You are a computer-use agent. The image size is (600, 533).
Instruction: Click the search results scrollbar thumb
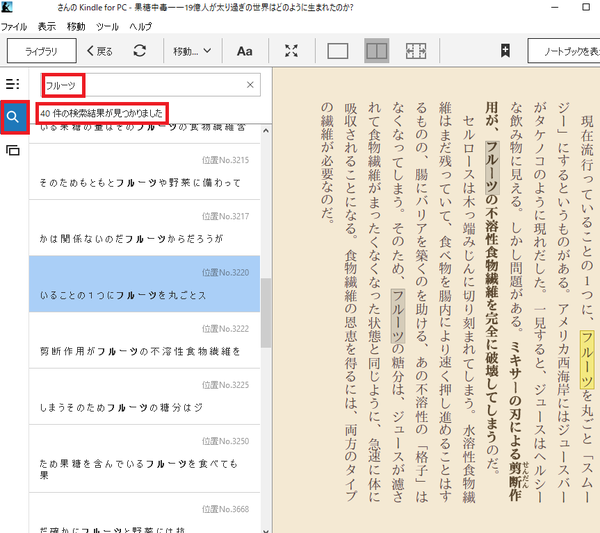click(266, 313)
